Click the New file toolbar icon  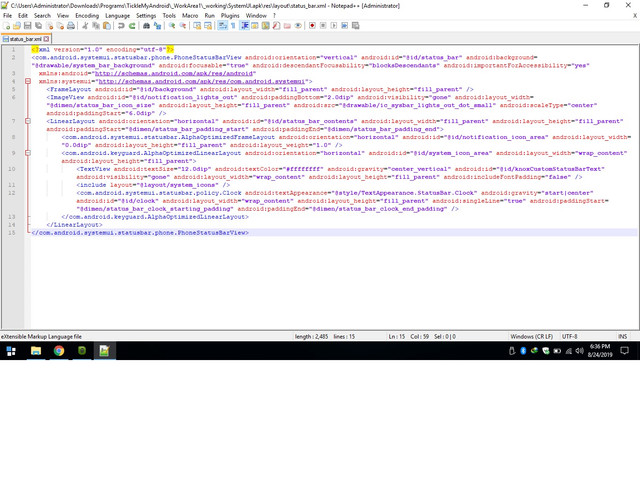pos(7,26)
